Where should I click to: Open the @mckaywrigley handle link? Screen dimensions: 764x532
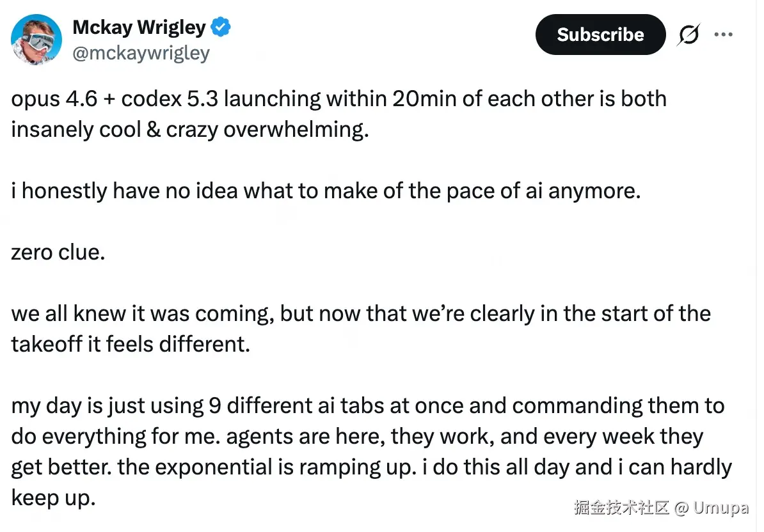(141, 52)
